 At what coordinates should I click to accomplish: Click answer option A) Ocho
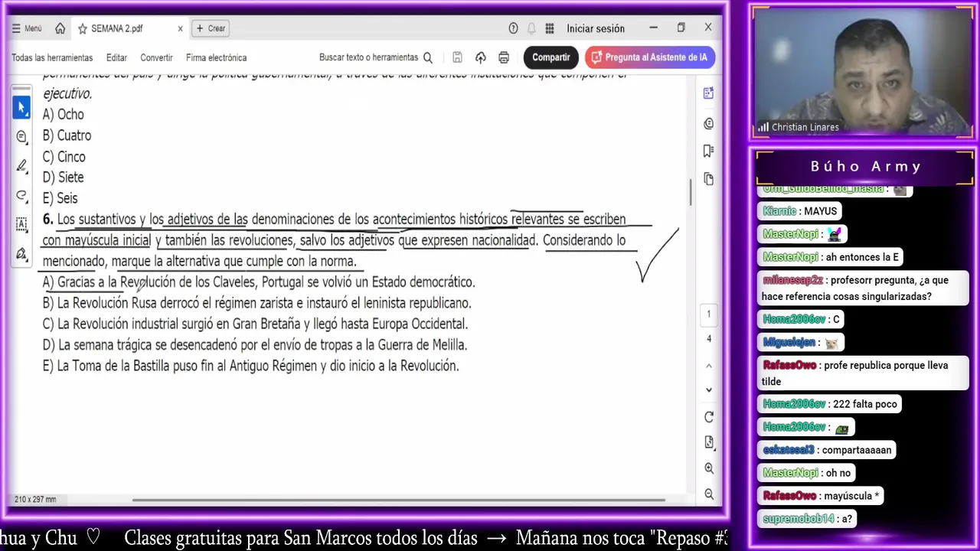click(x=64, y=115)
